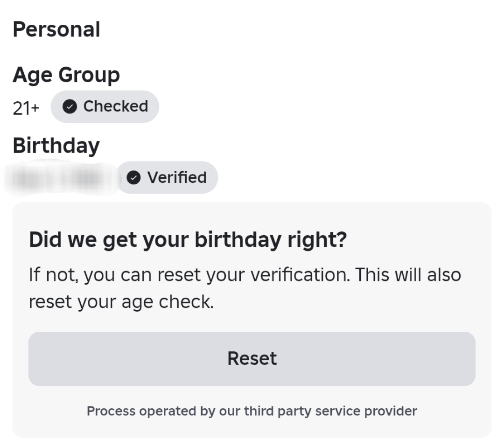This screenshot has height=447, width=504.
Task: Click the word "verification." in the description
Action: click(x=302, y=275)
